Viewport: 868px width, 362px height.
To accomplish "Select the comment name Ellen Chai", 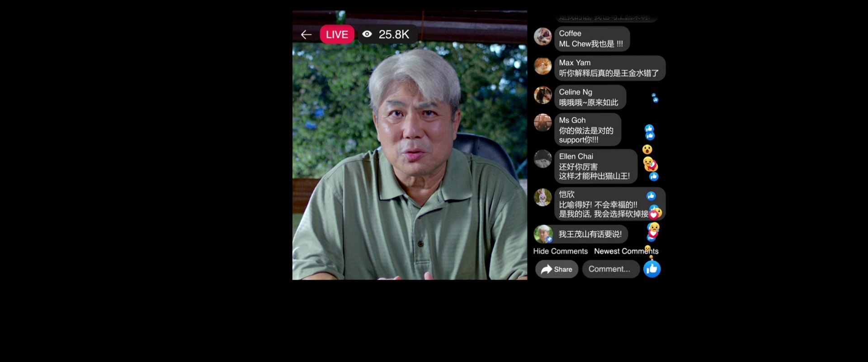I will (576, 157).
